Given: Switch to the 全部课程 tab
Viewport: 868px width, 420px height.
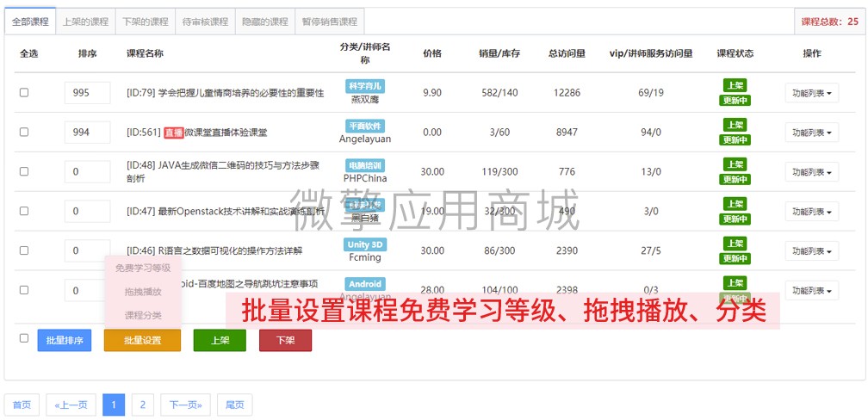Looking at the screenshot, I should point(30,22).
